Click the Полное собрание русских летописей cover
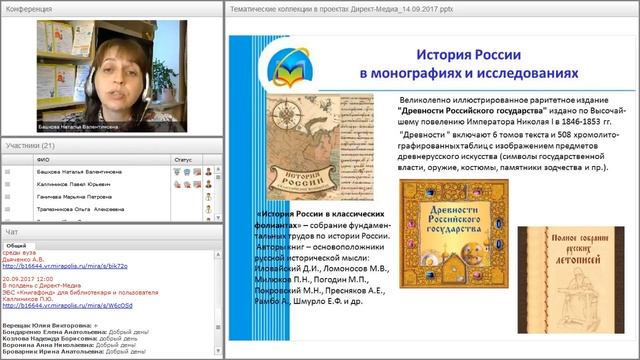 [x=571, y=280]
